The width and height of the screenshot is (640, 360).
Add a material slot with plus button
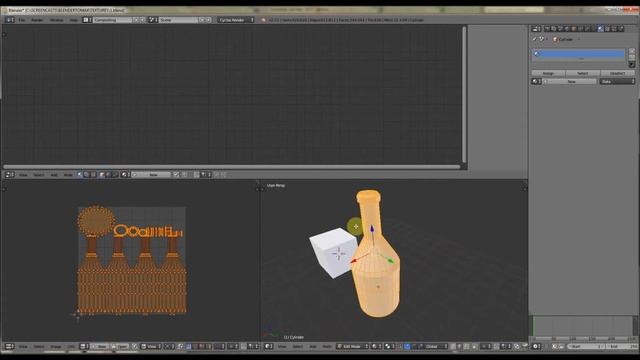(632, 51)
